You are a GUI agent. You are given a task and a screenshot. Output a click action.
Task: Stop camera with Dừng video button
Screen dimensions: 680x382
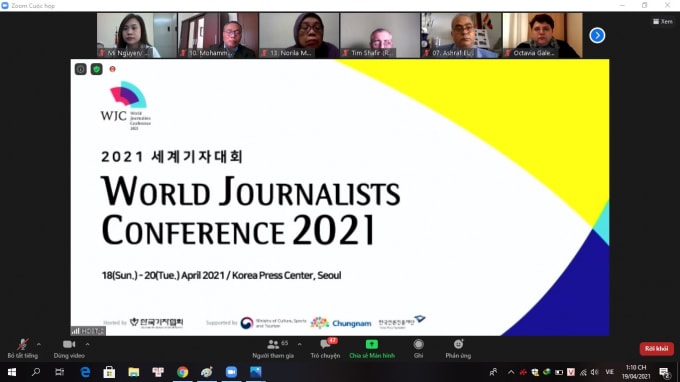pyautogui.click(x=69, y=349)
